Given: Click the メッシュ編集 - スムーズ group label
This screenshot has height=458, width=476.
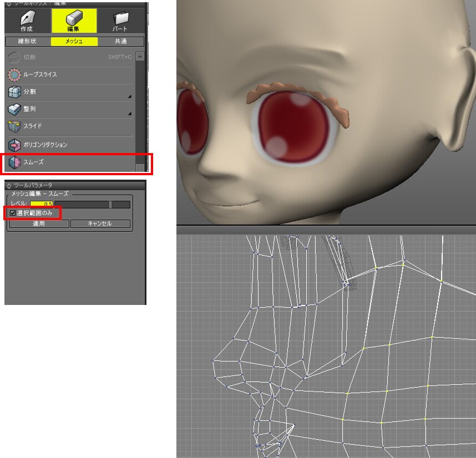Looking at the screenshot, I should click(40, 194).
